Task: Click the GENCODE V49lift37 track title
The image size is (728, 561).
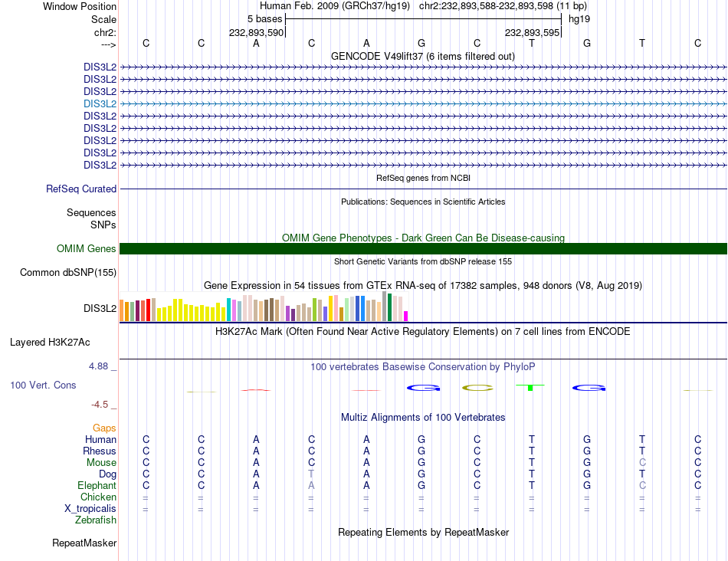Action: click(423, 57)
